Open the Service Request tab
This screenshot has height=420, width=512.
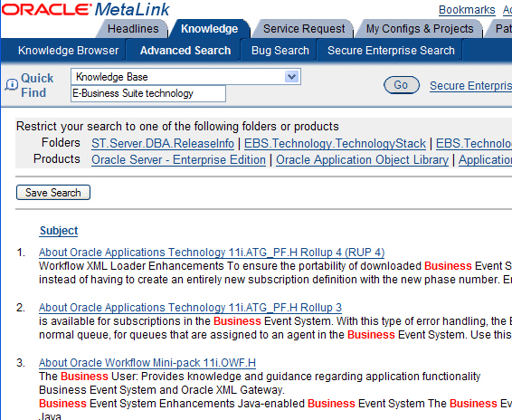click(x=304, y=29)
